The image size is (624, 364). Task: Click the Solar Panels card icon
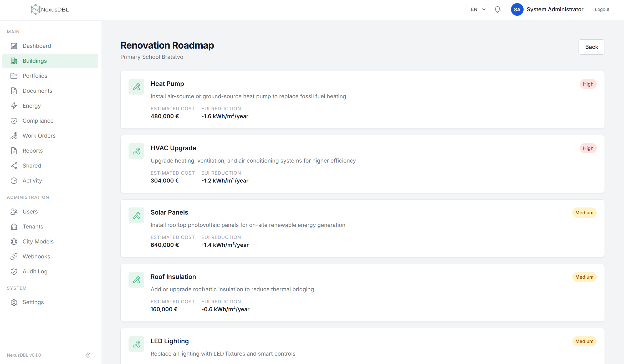coord(136,215)
